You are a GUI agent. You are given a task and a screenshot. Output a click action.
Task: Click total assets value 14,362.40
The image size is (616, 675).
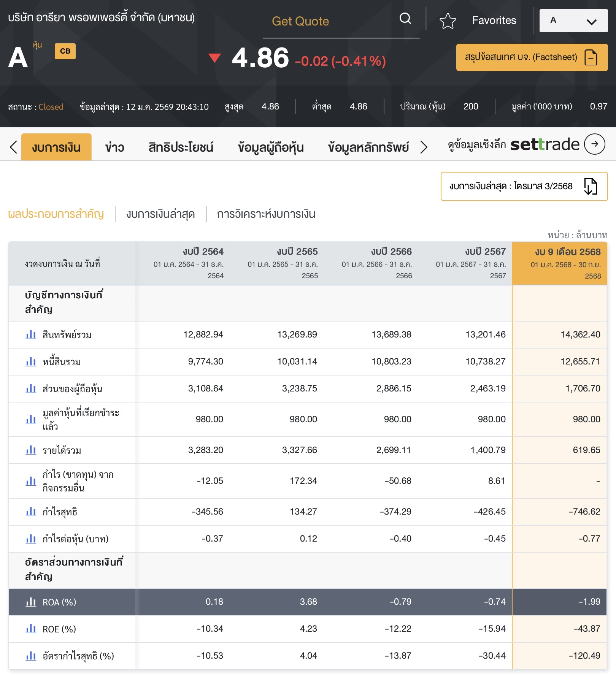point(580,335)
